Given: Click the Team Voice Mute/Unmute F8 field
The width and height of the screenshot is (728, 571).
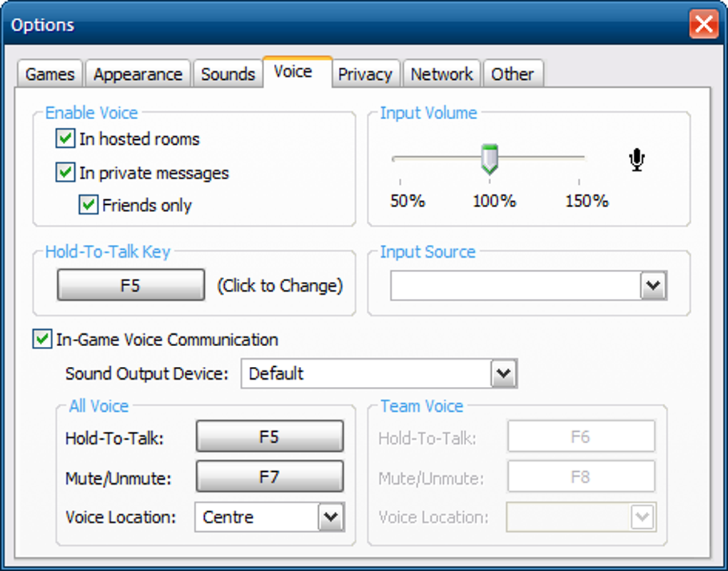Looking at the screenshot, I should pos(581,476).
